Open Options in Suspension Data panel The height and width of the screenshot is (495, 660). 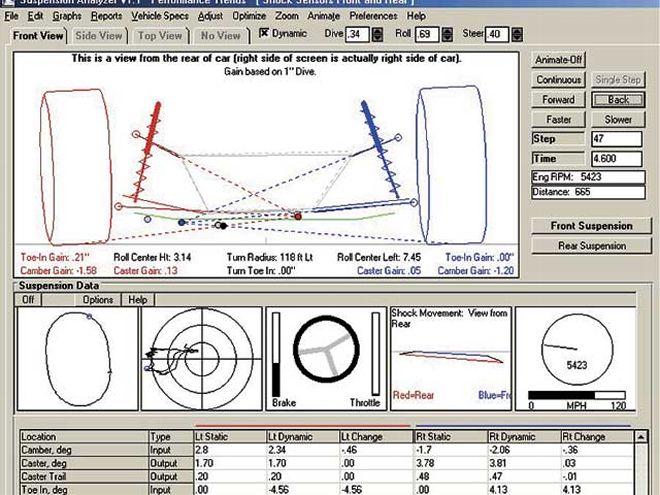98,300
